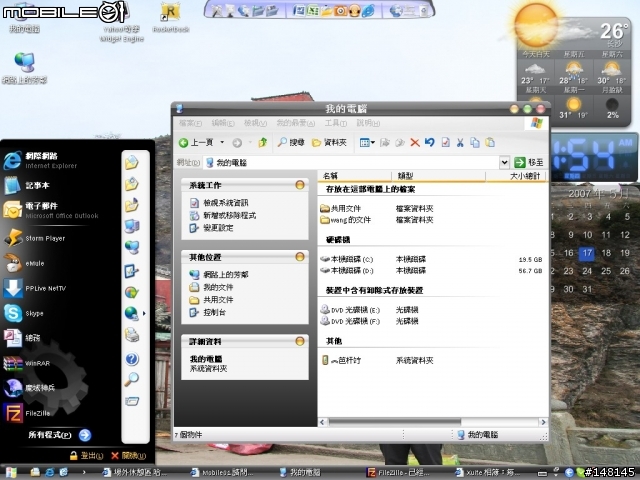
Task: Collapse the 其他位置 panel
Action: (300, 257)
